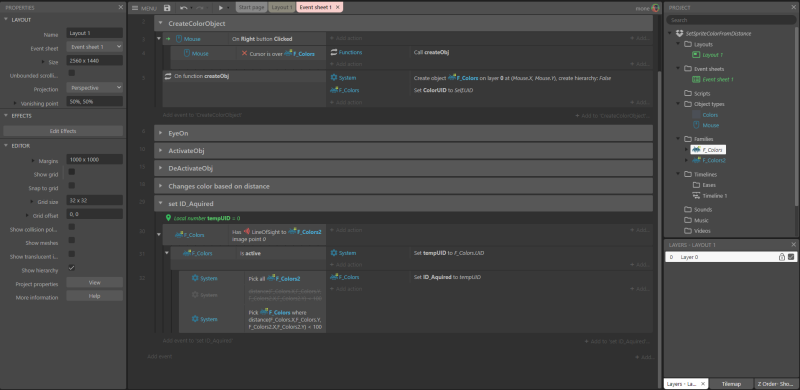Edit the Grid size value field
Viewport: 800px width, 390px height.
point(94,200)
